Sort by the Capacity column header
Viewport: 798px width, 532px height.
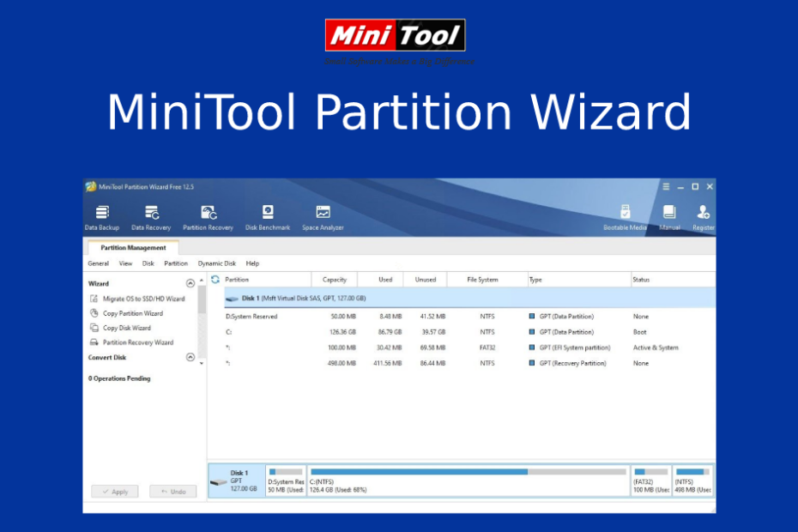[335, 280]
